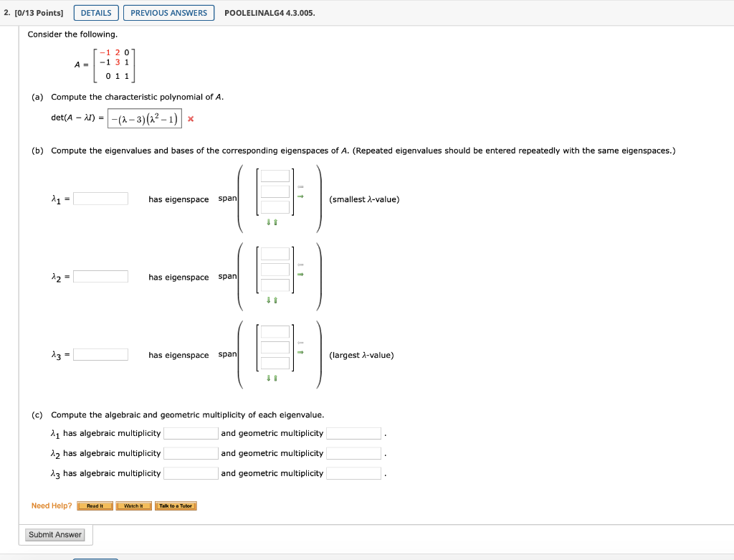The image size is (734, 560).
Task: Click the '(largest λ-value)' label
Action: tap(361, 356)
